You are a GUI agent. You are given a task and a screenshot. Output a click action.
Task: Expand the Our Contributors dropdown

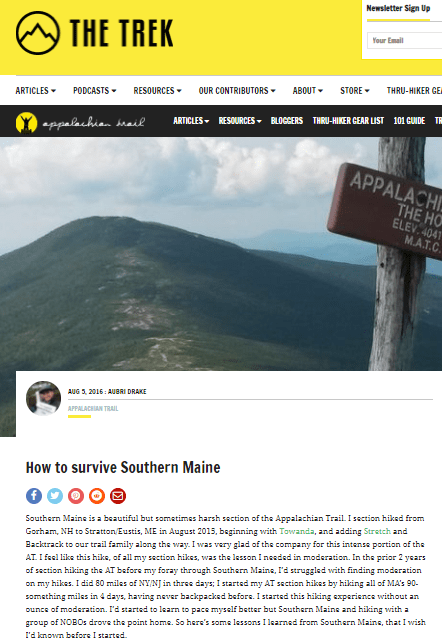point(237,90)
